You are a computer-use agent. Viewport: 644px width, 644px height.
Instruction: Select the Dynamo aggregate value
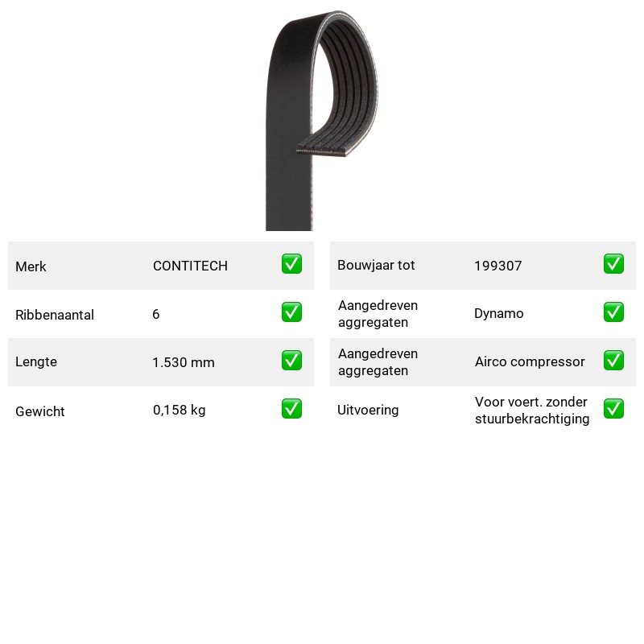[498, 314]
